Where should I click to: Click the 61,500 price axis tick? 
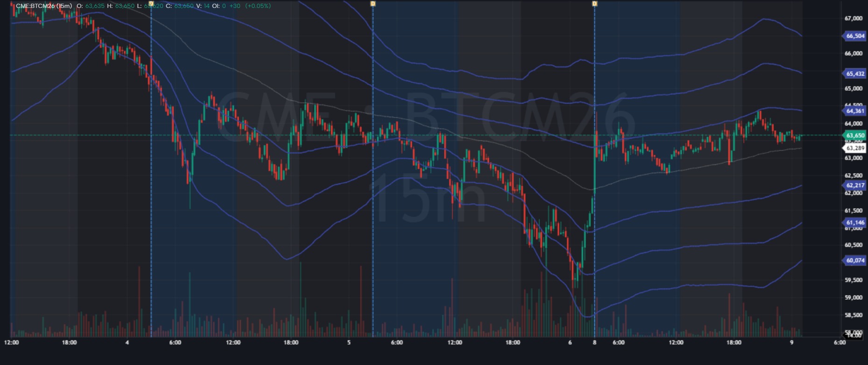click(x=854, y=211)
